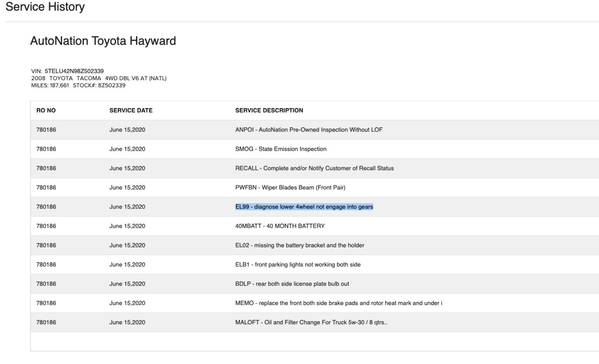Click the highlighted EL99 4wheel diagnose entry
Viewport: 599px width, 364px height.
(x=304, y=206)
